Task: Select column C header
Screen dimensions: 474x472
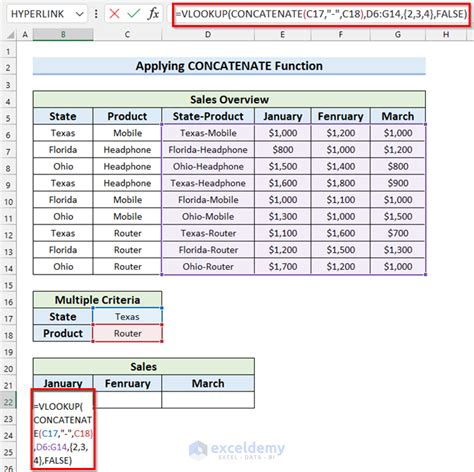Action: point(127,34)
